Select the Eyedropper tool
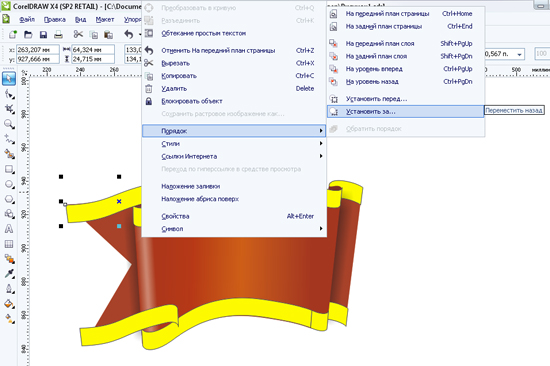550x366 pixels. pos(9,274)
